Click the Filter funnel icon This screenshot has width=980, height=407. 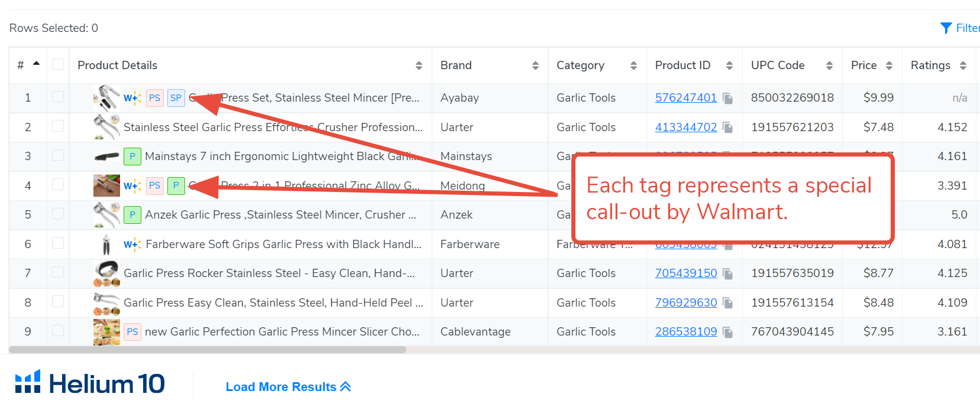coord(946,28)
